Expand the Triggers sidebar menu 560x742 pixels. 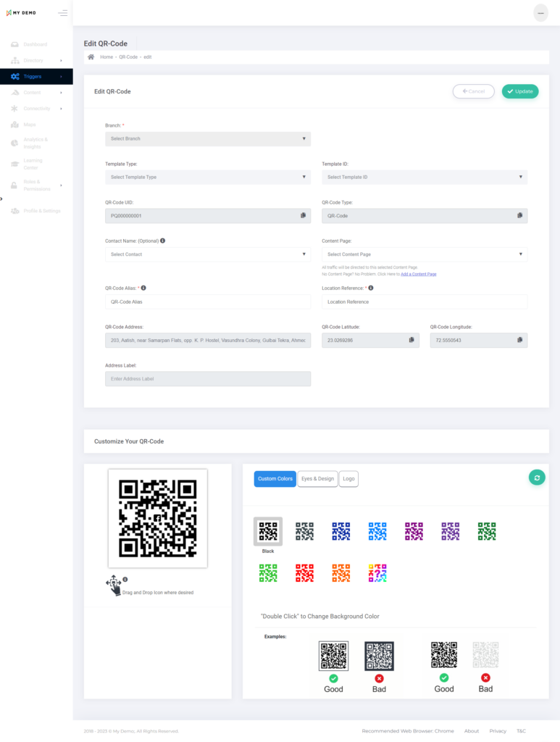pos(36,76)
